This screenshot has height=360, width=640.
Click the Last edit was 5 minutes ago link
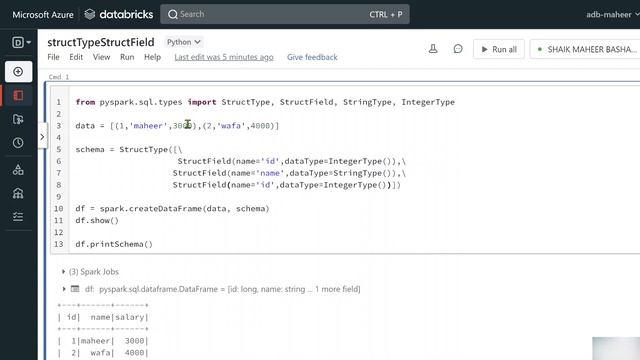point(224,57)
